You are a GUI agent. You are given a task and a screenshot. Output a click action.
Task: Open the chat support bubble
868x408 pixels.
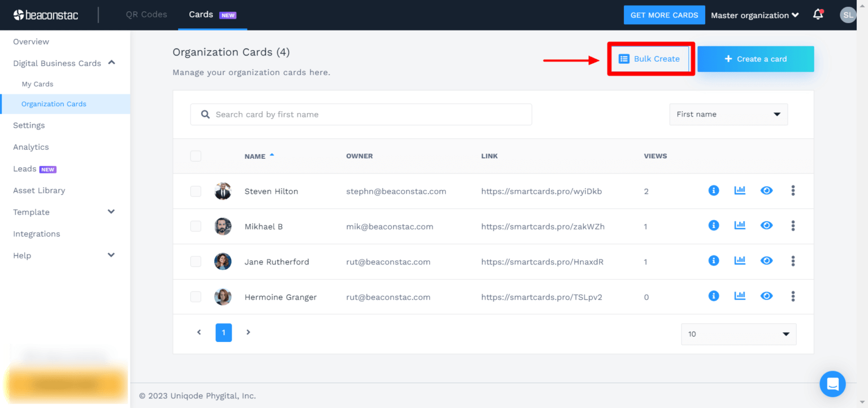(832, 384)
